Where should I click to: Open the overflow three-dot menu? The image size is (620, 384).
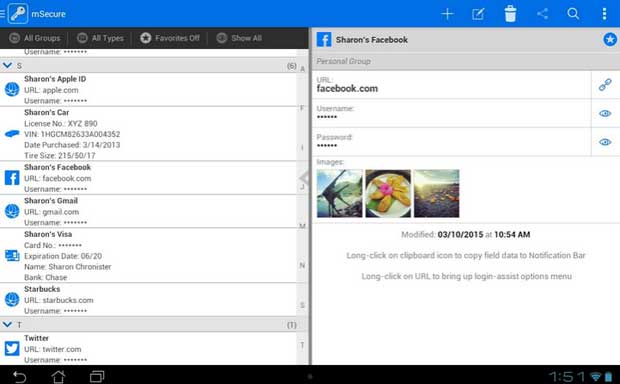(x=604, y=14)
